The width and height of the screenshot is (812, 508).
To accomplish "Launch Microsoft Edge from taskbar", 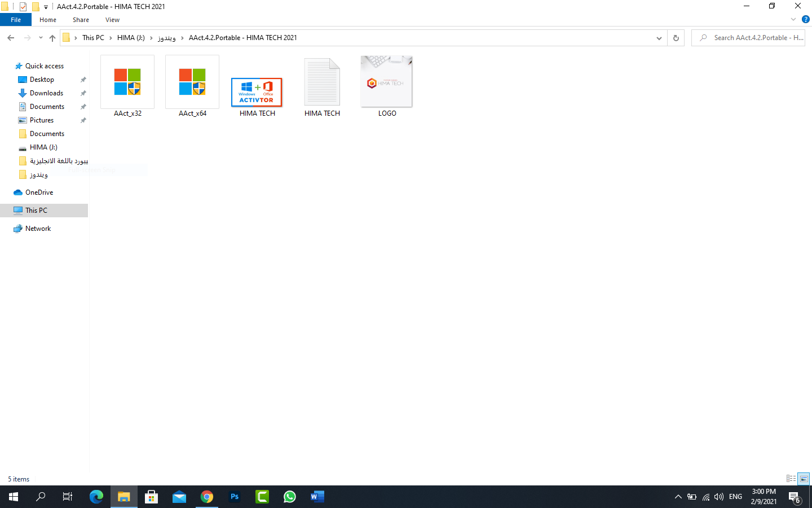I will [x=96, y=497].
